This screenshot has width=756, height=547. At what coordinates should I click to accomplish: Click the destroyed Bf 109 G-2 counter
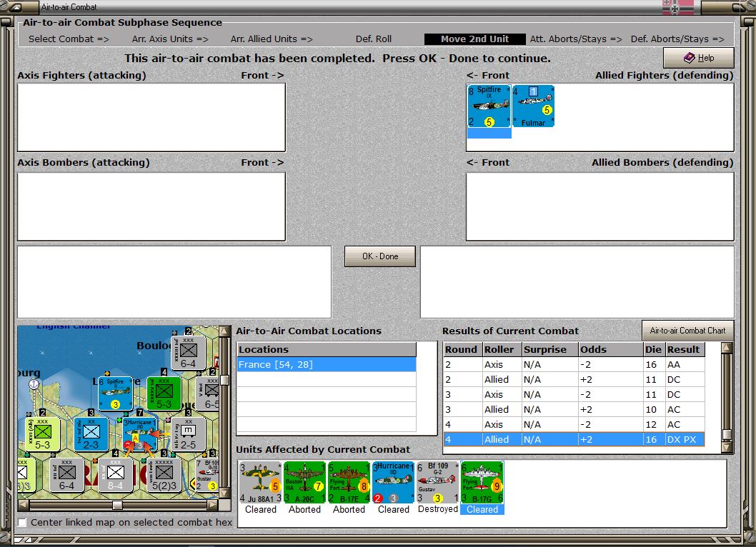438,483
